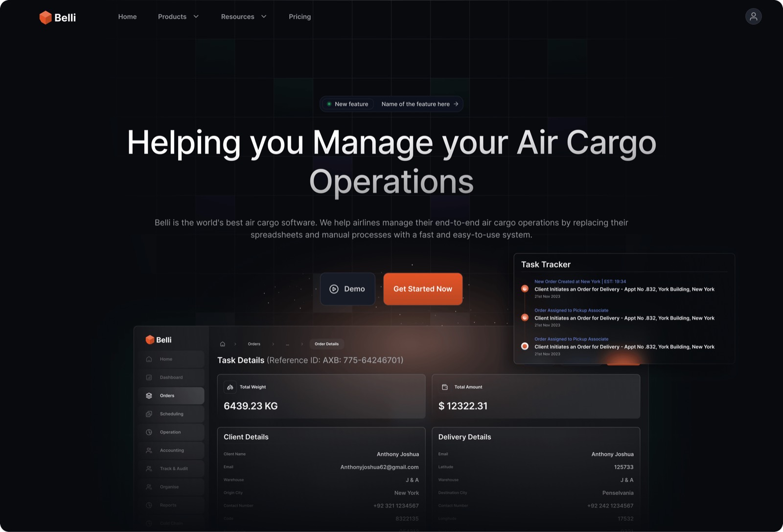The width and height of the screenshot is (783, 532).
Task: Click the Task Details reference ID heading
Action: point(310,360)
